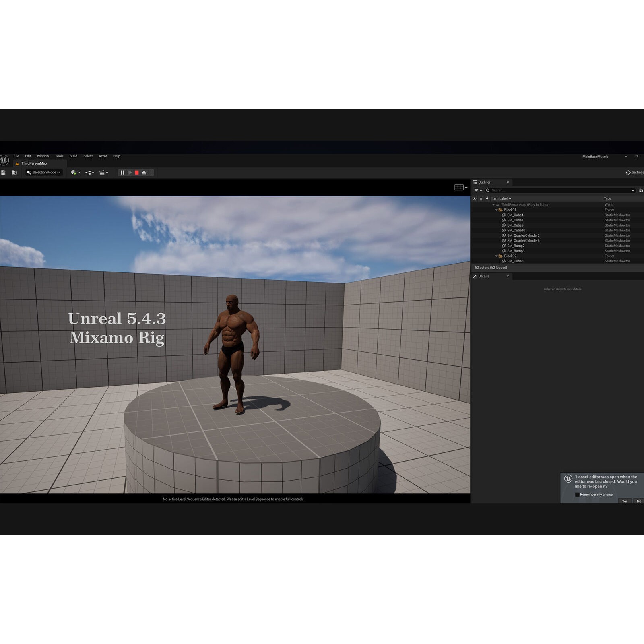The width and height of the screenshot is (644, 644).
Task: Click the 52 actors status text
Action: (x=491, y=268)
